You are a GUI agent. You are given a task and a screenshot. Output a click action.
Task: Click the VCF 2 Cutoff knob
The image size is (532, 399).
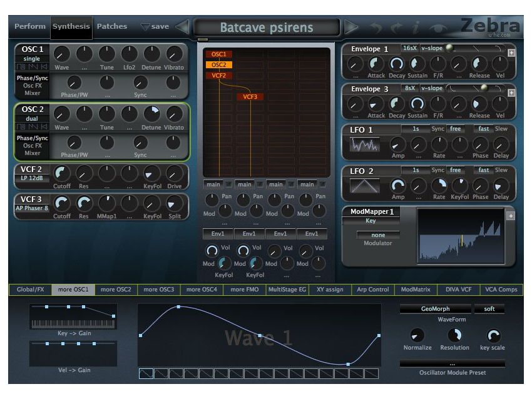click(x=62, y=174)
